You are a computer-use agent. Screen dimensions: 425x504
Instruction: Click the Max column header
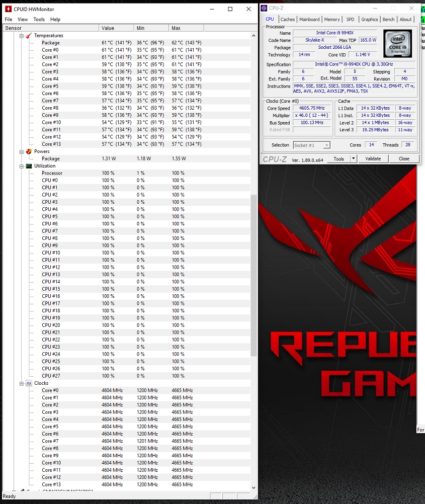point(186,28)
